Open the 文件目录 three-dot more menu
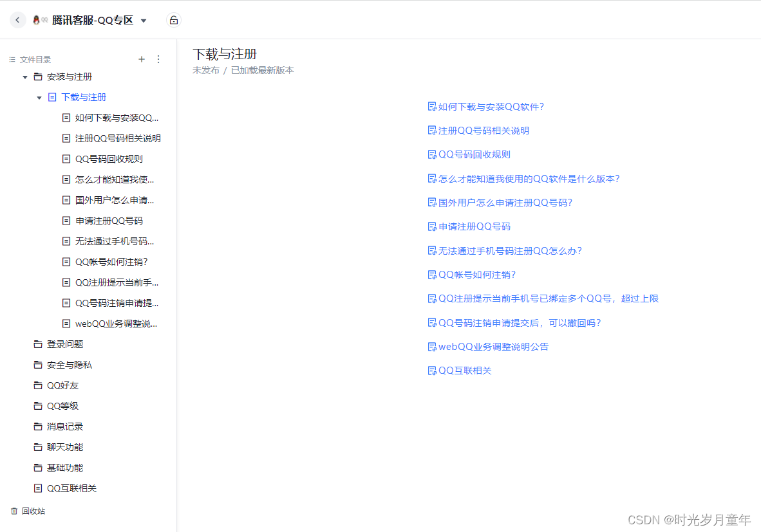761x532 pixels. [x=159, y=59]
